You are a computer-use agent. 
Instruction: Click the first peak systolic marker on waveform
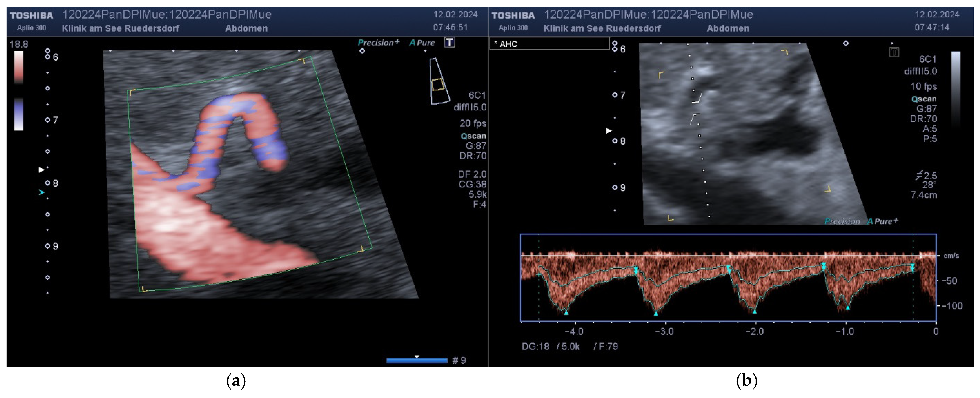tap(566, 312)
